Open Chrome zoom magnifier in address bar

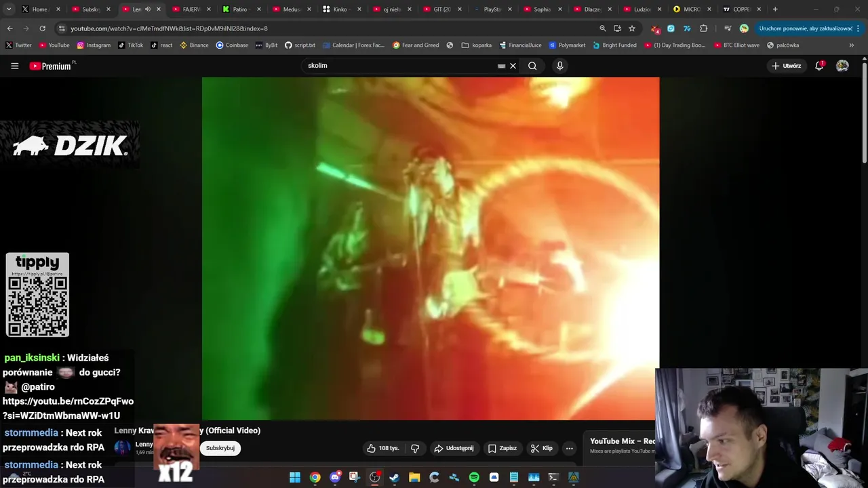[602, 28]
